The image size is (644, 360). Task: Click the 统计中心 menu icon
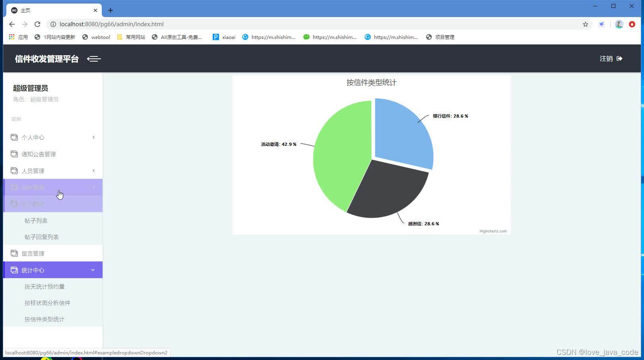pyautogui.click(x=14, y=270)
